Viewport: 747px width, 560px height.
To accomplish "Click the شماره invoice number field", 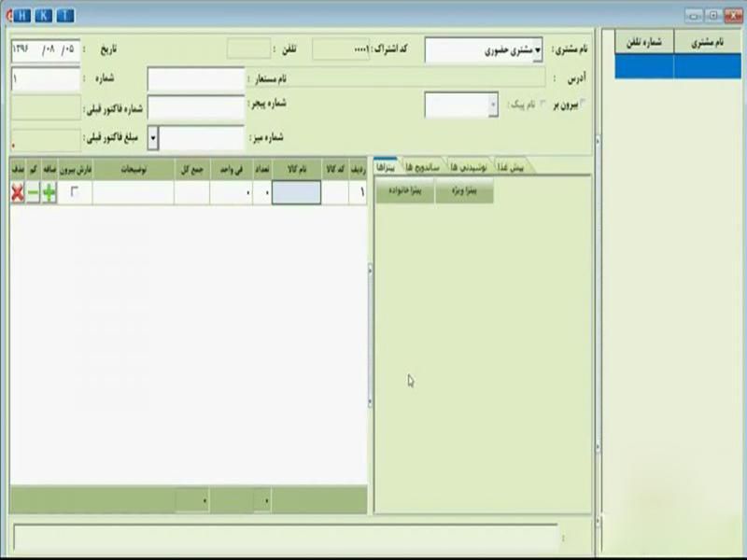I will tap(46, 79).
